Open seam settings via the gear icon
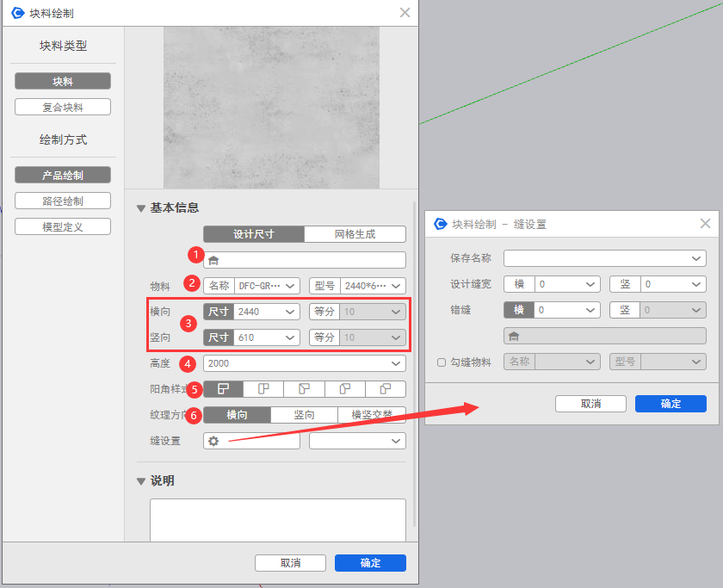Image resolution: width=723 pixels, height=588 pixels. [213, 441]
